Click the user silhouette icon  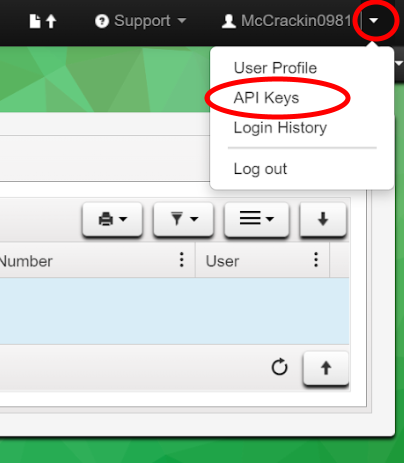pyautogui.click(x=229, y=21)
